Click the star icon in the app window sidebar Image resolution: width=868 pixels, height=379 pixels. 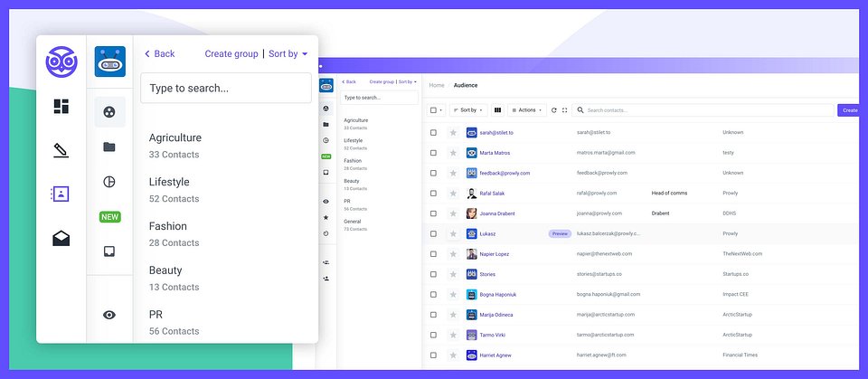326,218
